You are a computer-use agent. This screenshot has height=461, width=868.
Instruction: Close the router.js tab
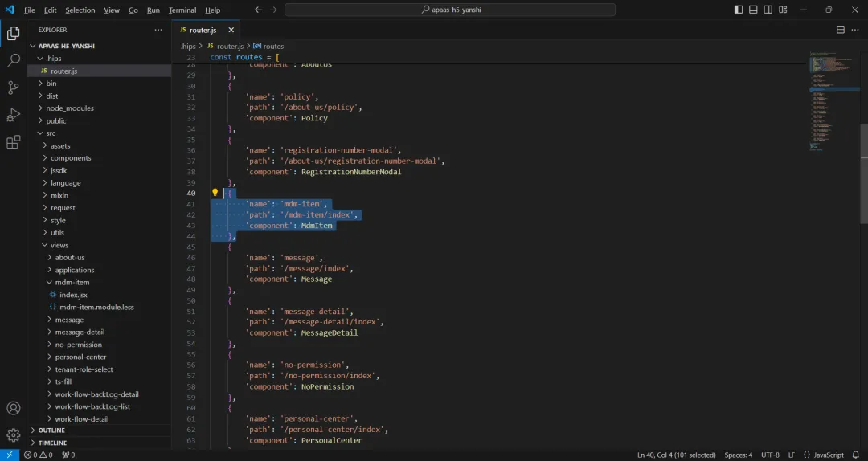click(x=231, y=30)
